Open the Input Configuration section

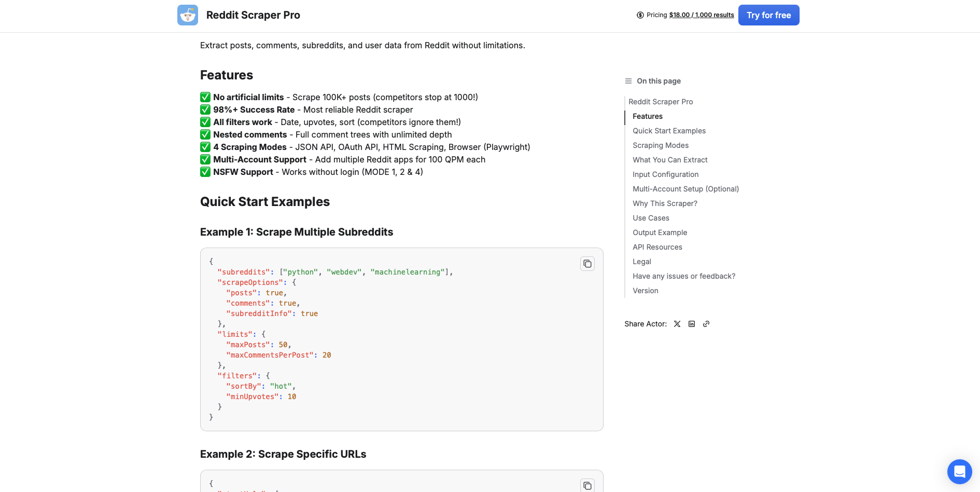click(665, 174)
